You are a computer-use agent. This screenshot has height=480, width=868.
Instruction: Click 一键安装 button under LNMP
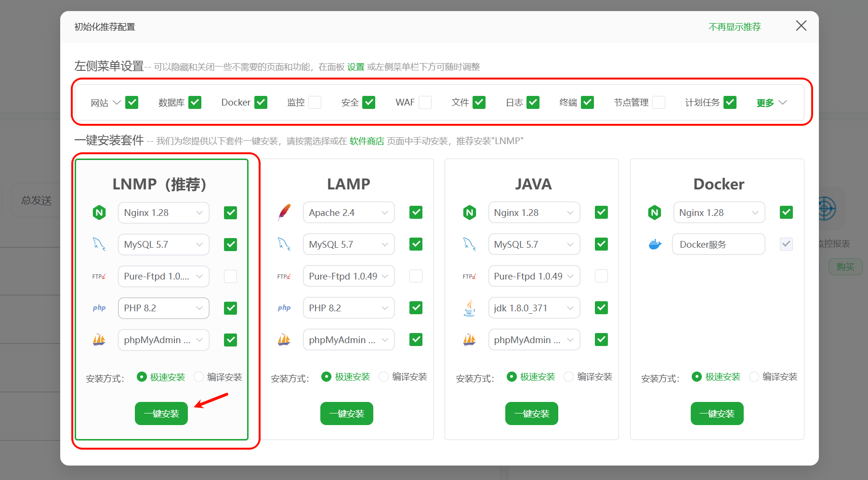161,413
